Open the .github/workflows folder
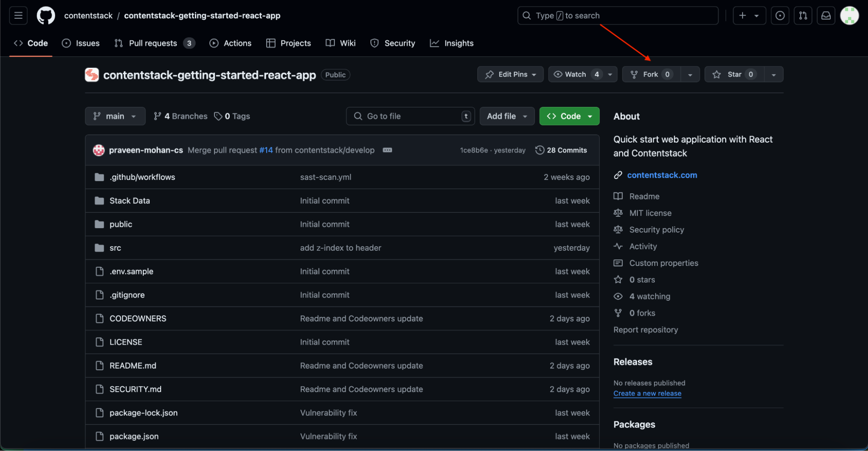The image size is (868, 451). 142,177
